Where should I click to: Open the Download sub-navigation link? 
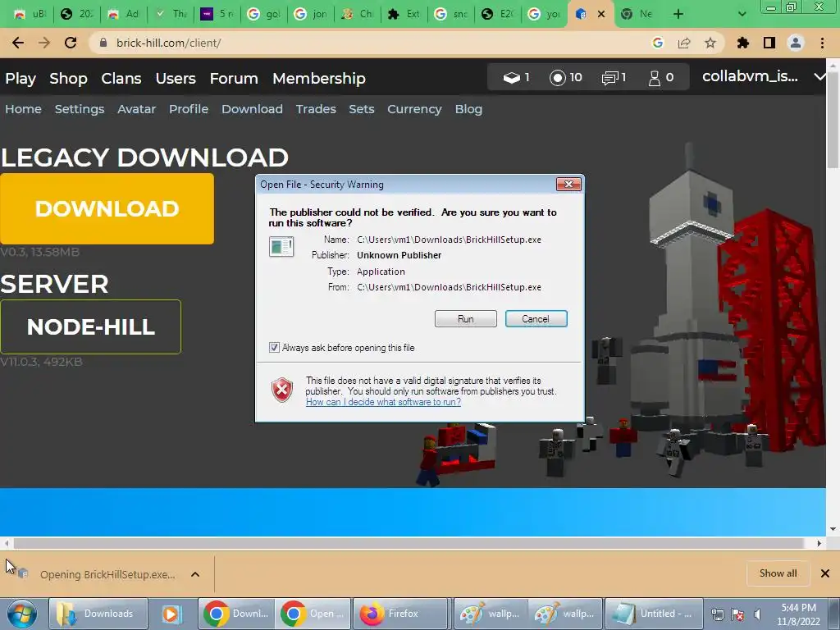[252, 109]
